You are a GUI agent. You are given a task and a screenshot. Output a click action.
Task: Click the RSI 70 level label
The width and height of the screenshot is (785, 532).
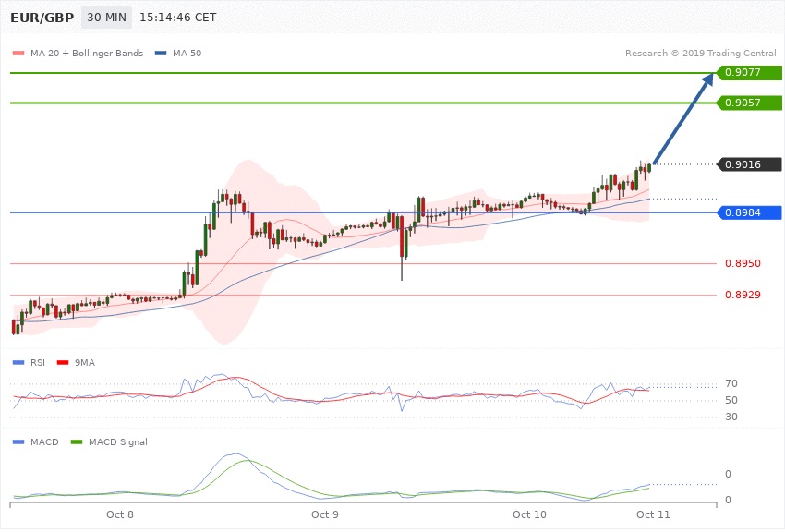click(x=731, y=384)
